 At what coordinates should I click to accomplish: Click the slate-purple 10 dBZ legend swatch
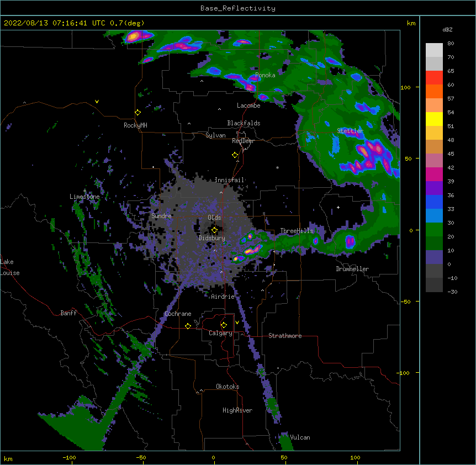434,257
